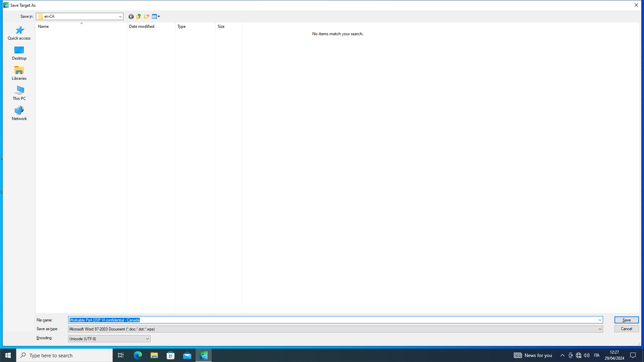Sort by the Type column header
Viewport: 644px width, 362px height.
pyautogui.click(x=195, y=26)
